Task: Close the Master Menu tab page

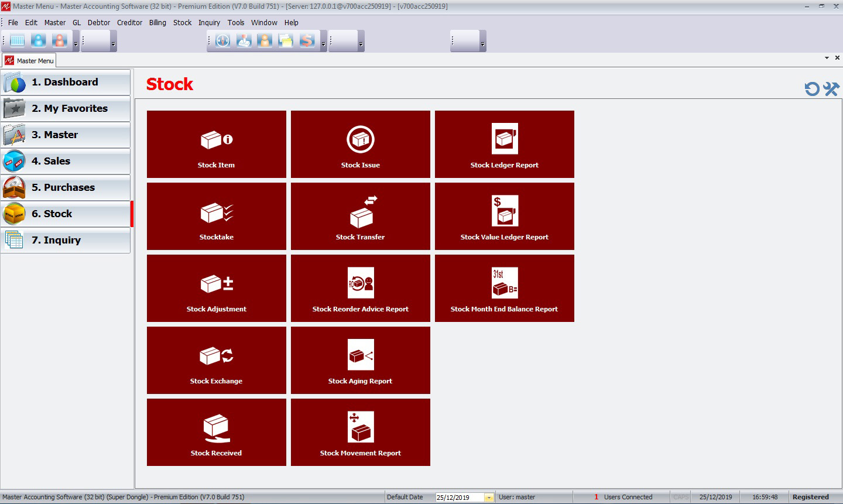Action: [x=837, y=58]
